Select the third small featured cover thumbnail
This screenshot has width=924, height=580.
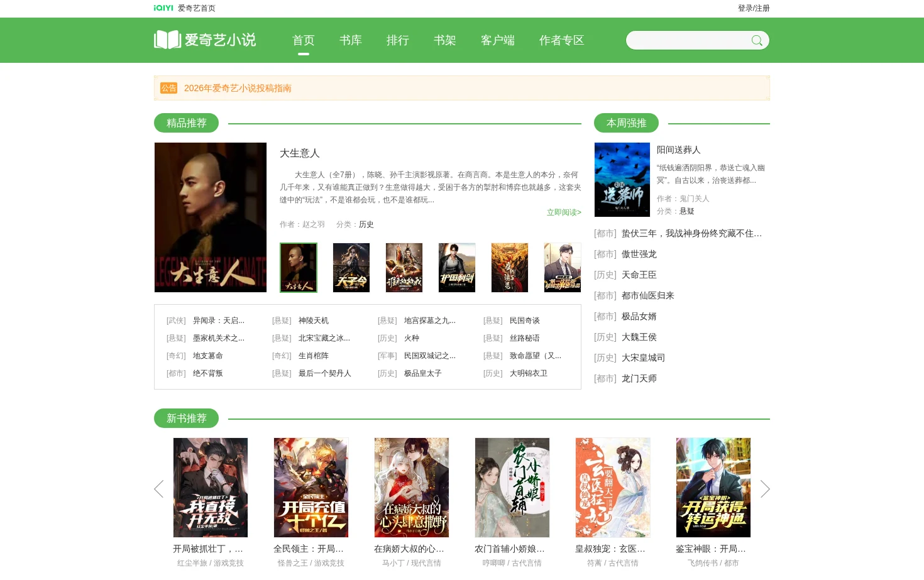pyautogui.click(x=404, y=268)
